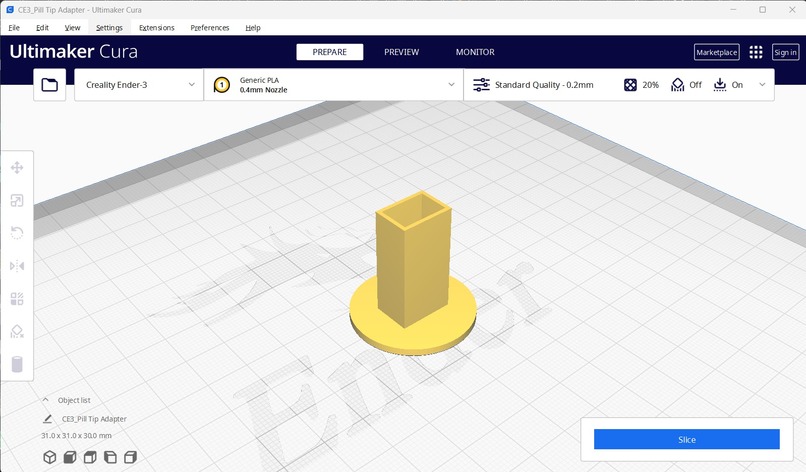Select the Scale tool
Viewport: 806px width, 472px height.
click(x=17, y=201)
